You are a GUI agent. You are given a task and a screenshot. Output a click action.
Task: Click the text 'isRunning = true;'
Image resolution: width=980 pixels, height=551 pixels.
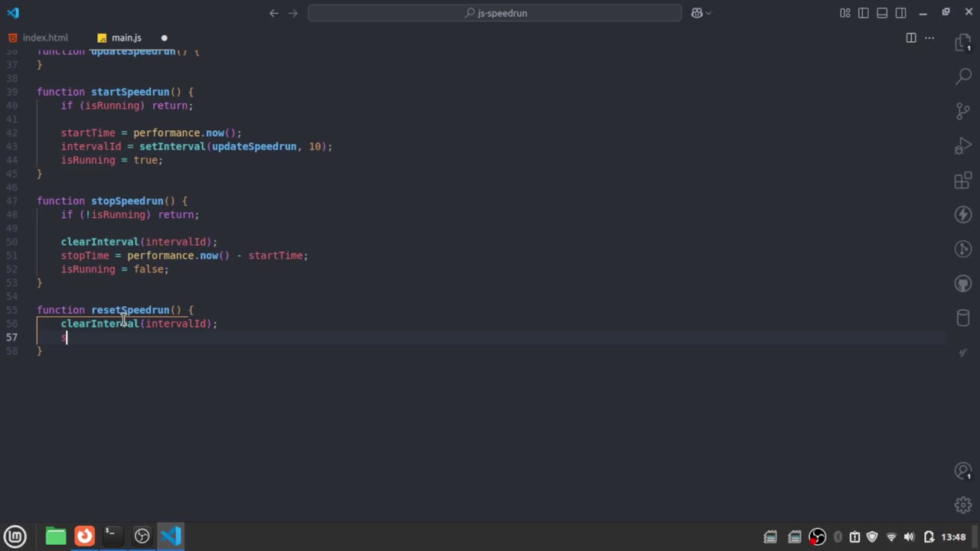point(112,160)
